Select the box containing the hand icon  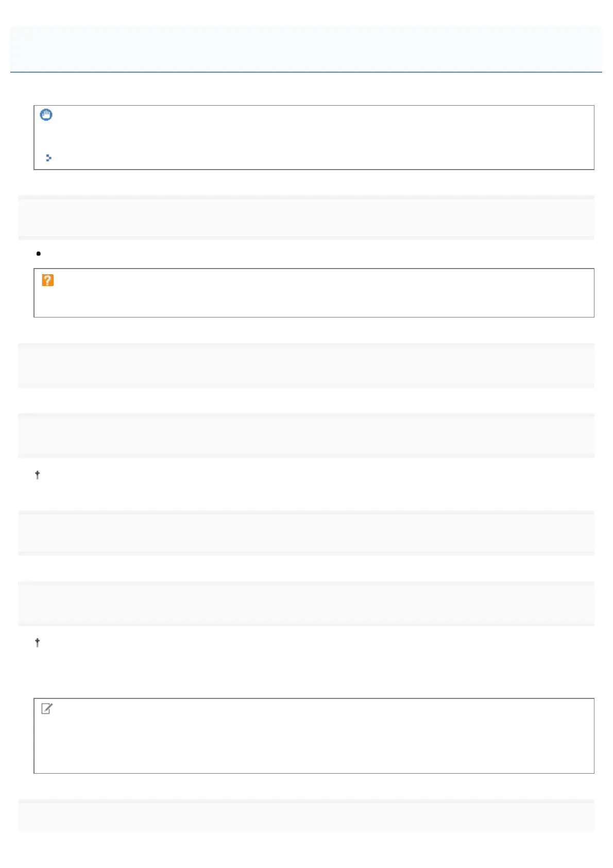(314, 138)
